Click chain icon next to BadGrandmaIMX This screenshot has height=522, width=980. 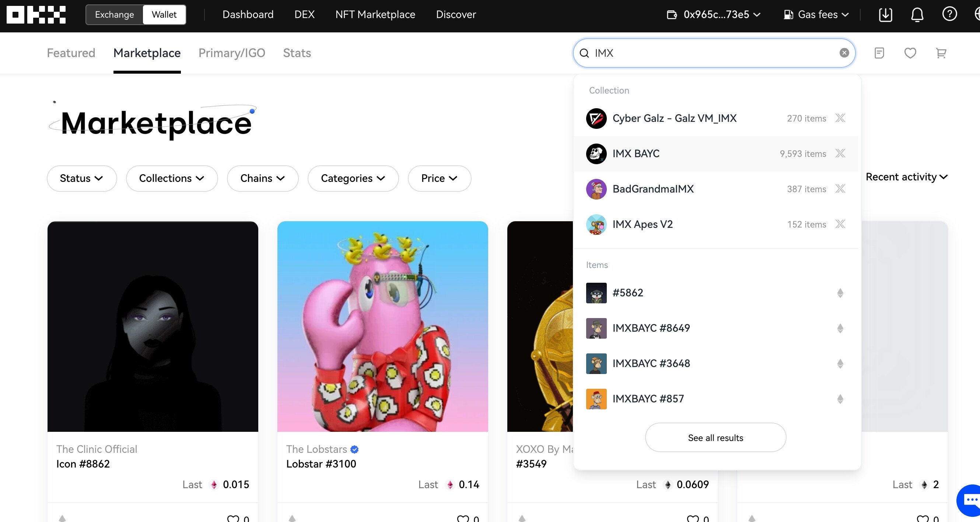click(x=840, y=188)
